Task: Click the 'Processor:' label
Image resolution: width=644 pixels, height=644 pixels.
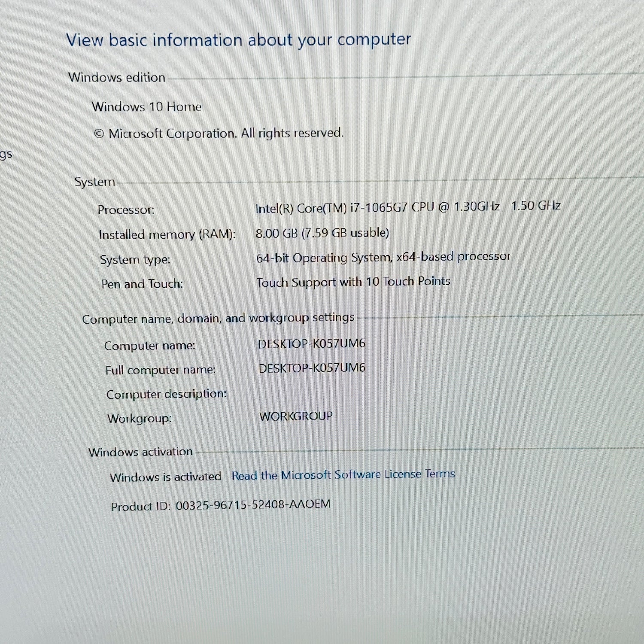Action: tap(126, 210)
